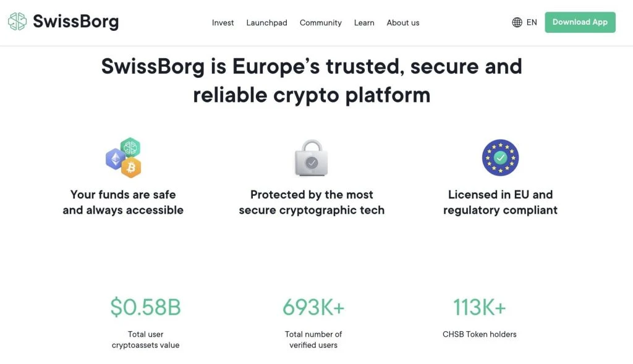Image resolution: width=633 pixels, height=364 pixels.
Task: Click the 693K+ verified users figure
Action: [313, 307]
